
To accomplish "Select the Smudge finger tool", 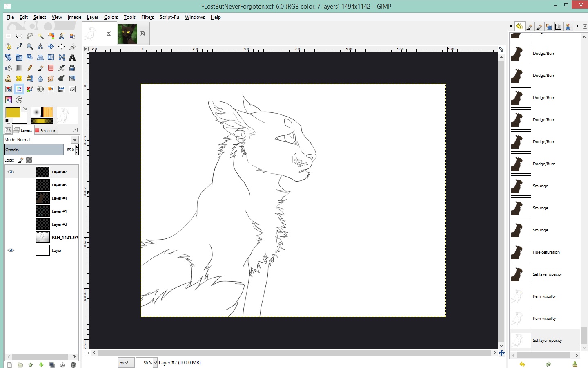I will [x=51, y=79].
